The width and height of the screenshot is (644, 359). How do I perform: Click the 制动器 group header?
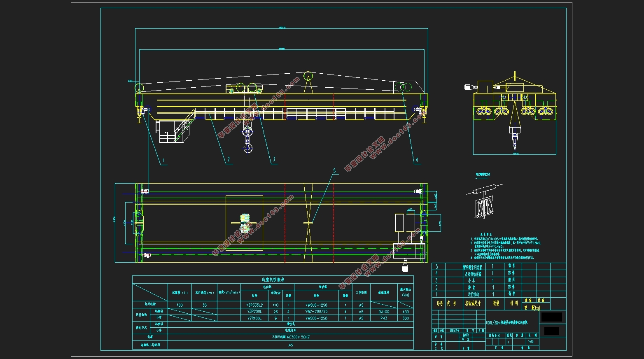click(x=322, y=287)
